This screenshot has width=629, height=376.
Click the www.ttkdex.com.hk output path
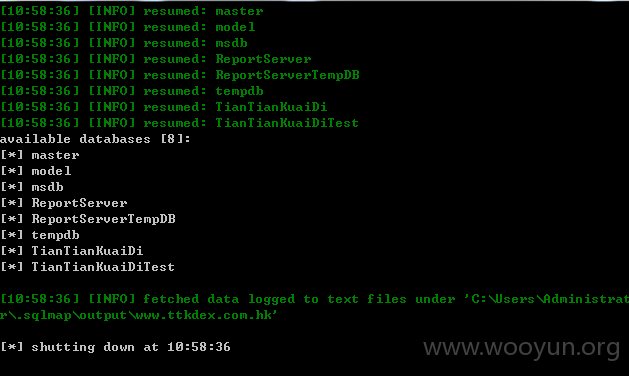(204, 315)
